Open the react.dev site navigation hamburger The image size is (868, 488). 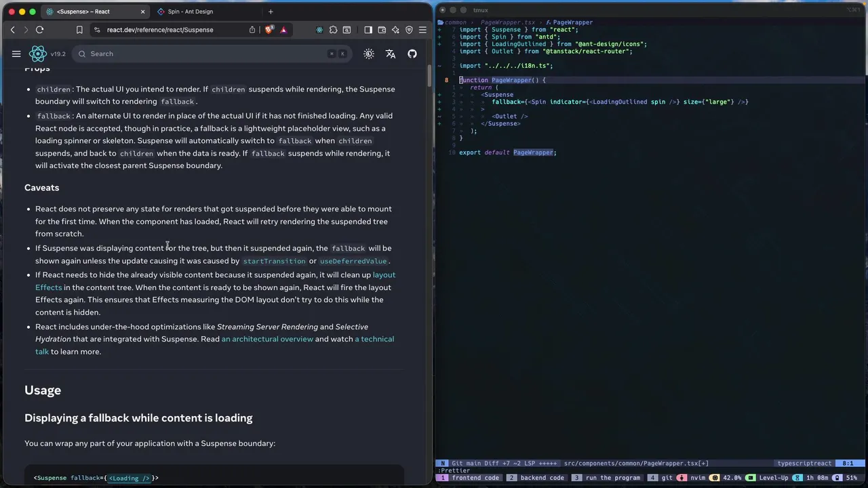point(16,54)
